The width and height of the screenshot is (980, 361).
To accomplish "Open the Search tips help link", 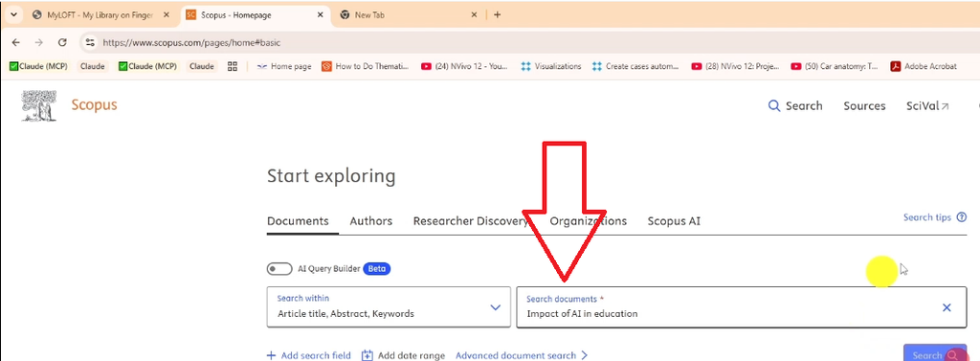I will 934,217.
